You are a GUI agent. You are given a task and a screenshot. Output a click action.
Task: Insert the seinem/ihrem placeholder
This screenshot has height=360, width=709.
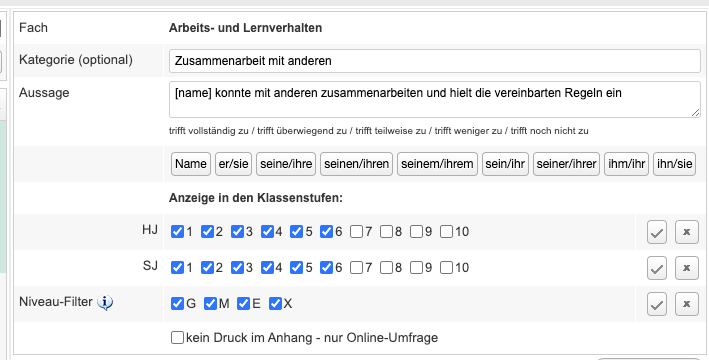click(437, 164)
